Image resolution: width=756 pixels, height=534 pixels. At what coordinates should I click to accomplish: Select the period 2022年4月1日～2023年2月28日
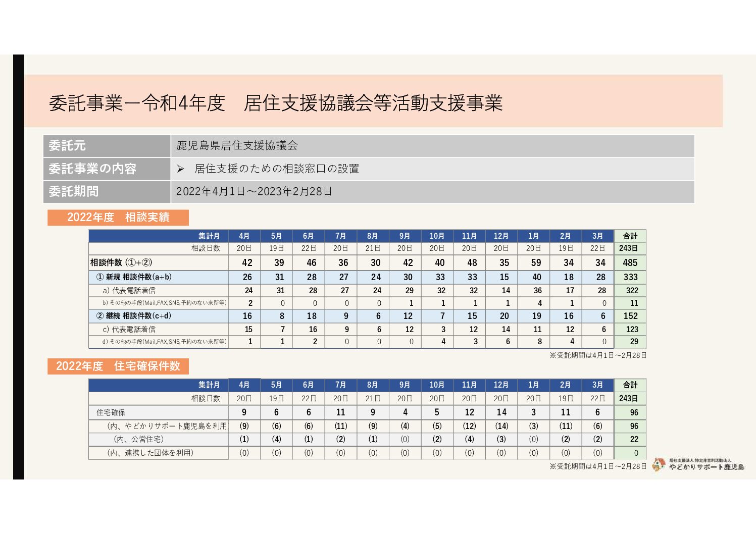(254, 191)
